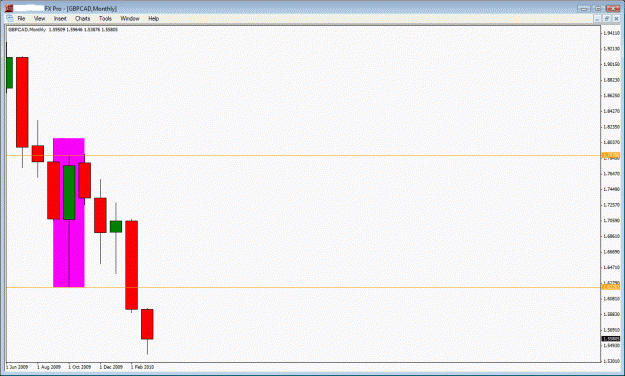The width and height of the screenshot is (625, 376).
Task: Click the 1 Aug 2009 date label
Action: pos(49,367)
